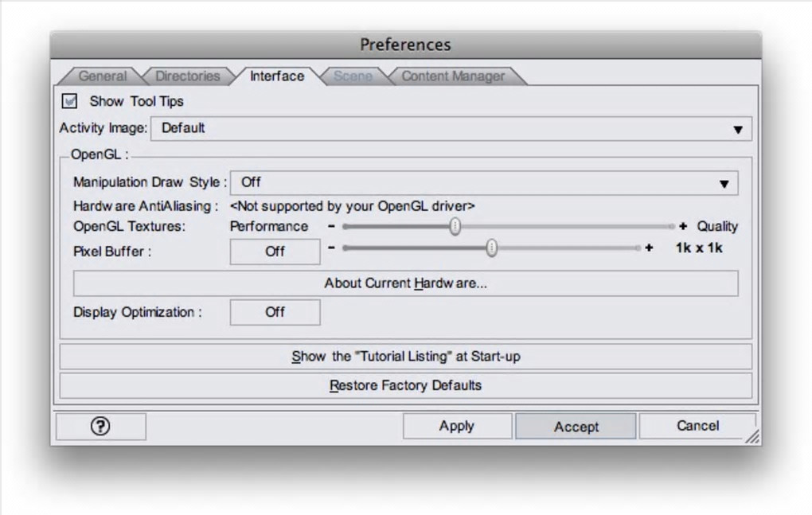Click the window resize grip corner

[751, 436]
